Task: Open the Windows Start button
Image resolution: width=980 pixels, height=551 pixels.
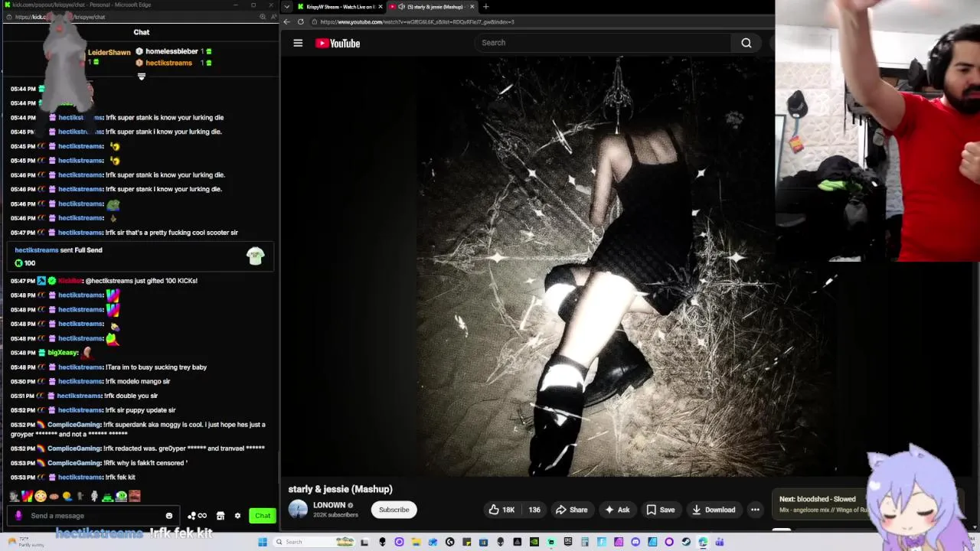Action: tap(263, 542)
